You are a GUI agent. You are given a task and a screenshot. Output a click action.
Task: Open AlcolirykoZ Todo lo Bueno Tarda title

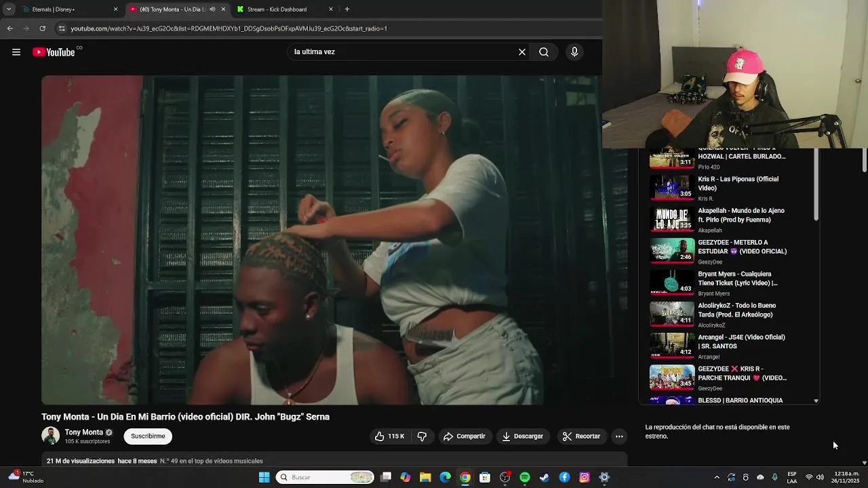737,310
